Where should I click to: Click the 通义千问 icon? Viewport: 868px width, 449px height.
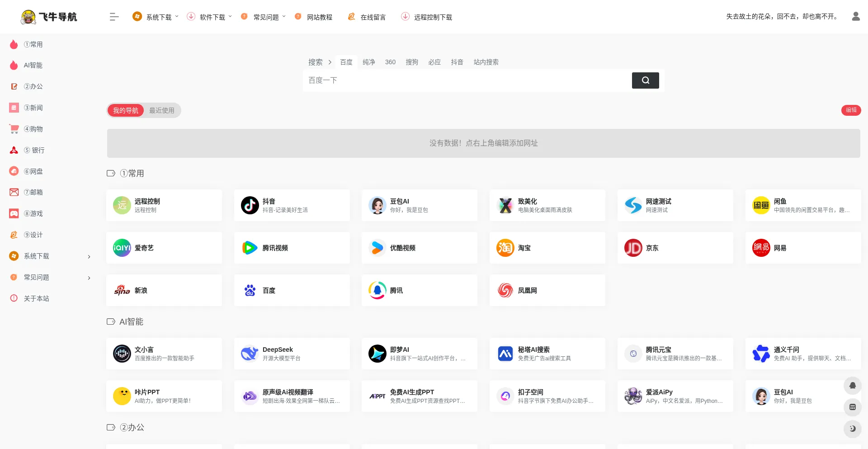761,354
